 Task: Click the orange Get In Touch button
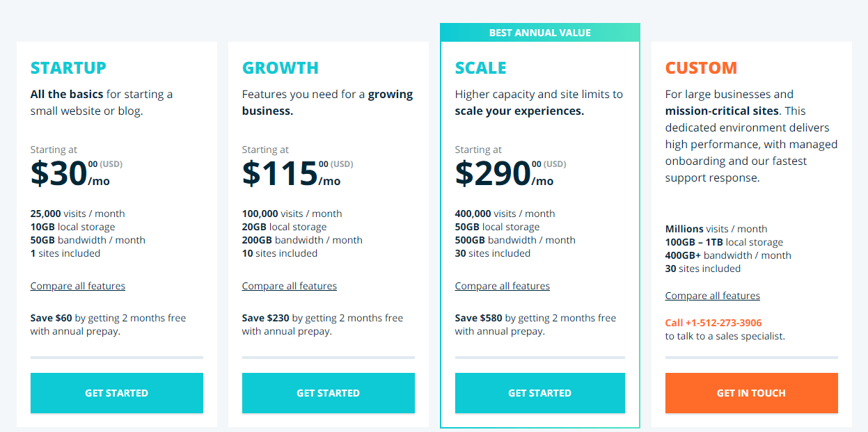pyautogui.click(x=752, y=393)
